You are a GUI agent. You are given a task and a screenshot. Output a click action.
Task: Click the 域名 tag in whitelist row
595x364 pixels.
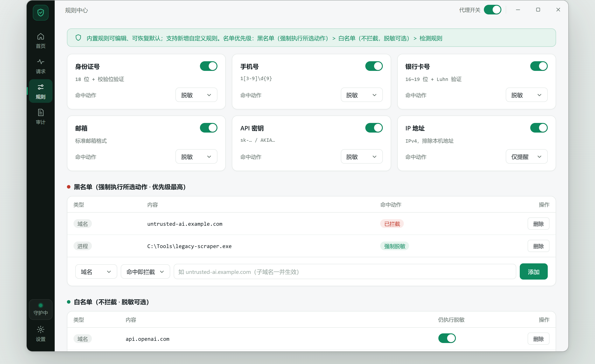pyautogui.click(x=83, y=339)
